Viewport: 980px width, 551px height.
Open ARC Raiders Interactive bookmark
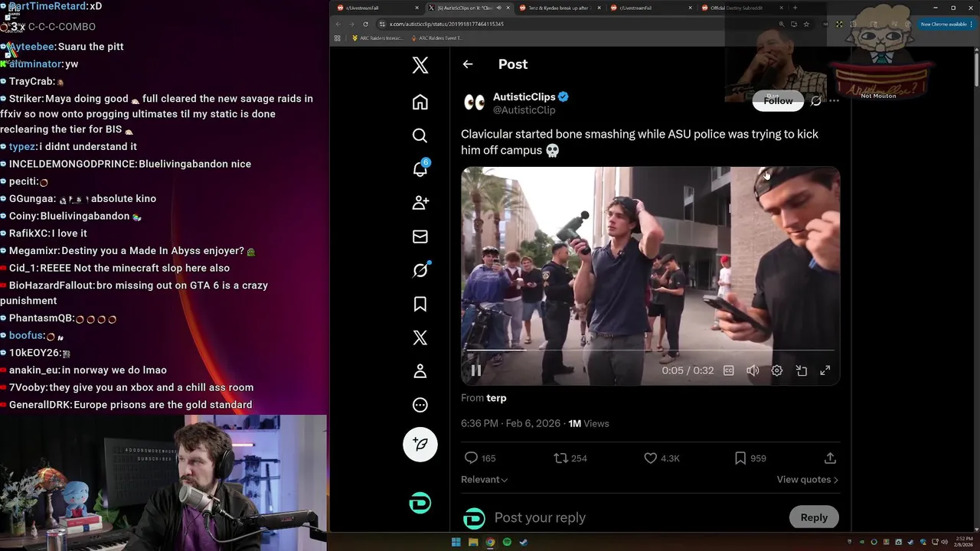coord(376,38)
